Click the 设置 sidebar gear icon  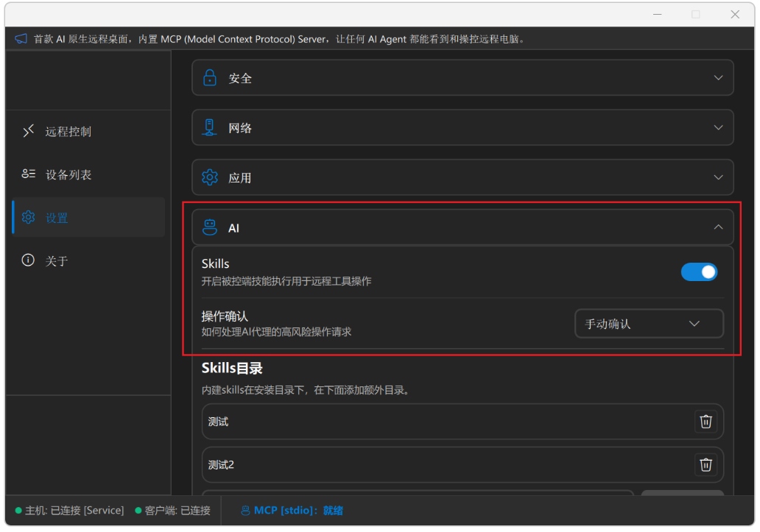click(28, 217)
